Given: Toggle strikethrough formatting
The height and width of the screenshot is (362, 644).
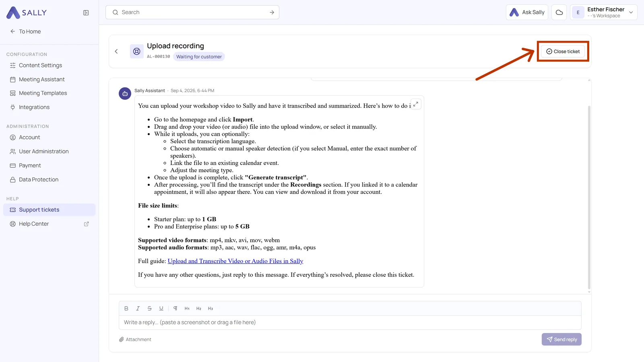Looking at the screenshot, I should tap(149, 309).
